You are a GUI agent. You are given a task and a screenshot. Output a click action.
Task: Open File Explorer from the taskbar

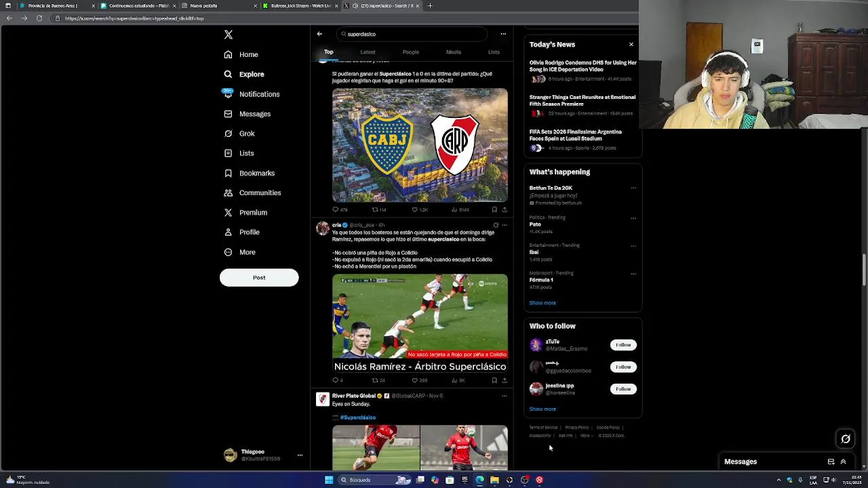(494, 480)
